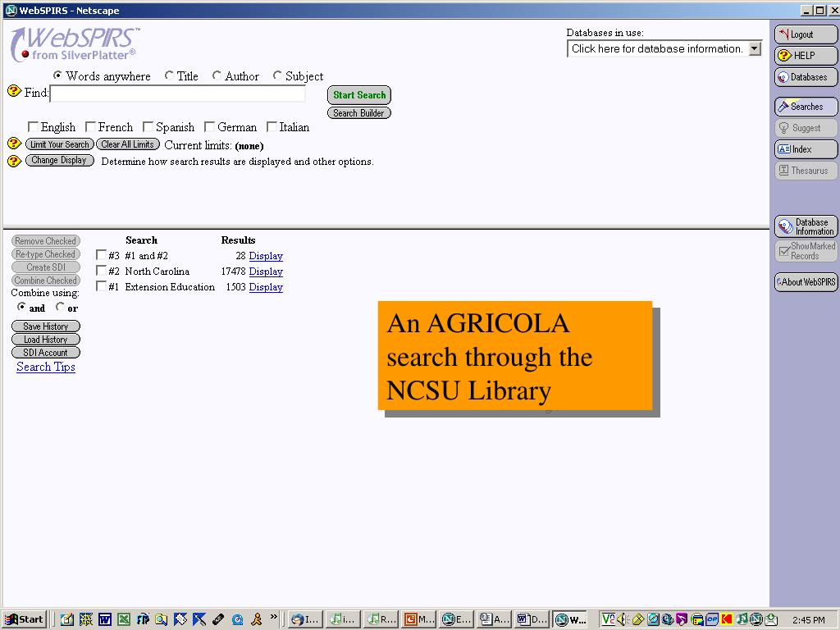This screenshot has width=840, height=630.
Task: Switch to the Word document taskbar button
Action: coord(532,619)
